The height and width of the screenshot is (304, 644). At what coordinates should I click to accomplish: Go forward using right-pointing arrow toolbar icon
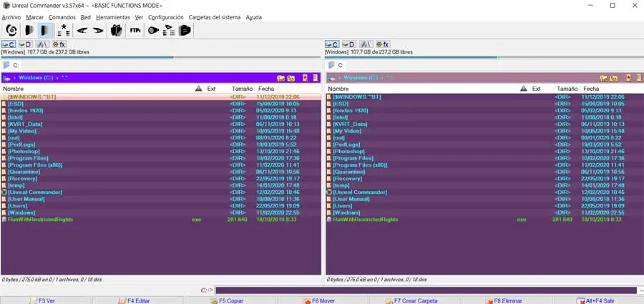point(98,30)
